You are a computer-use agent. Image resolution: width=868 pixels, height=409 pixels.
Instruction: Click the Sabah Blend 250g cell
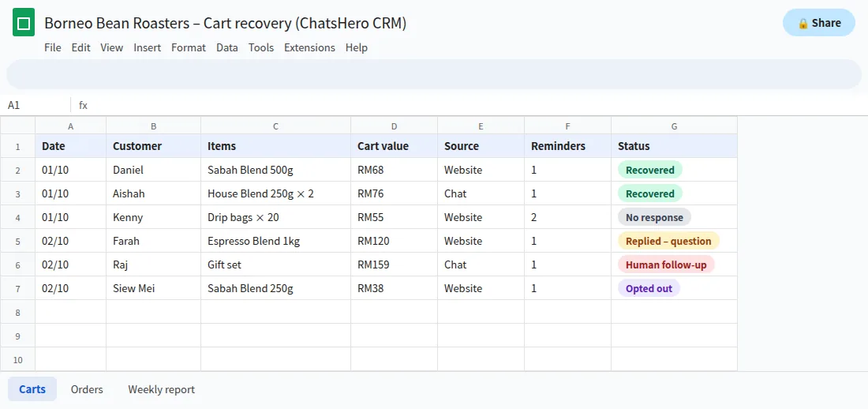pyautogui.click(x=275, y=288)
